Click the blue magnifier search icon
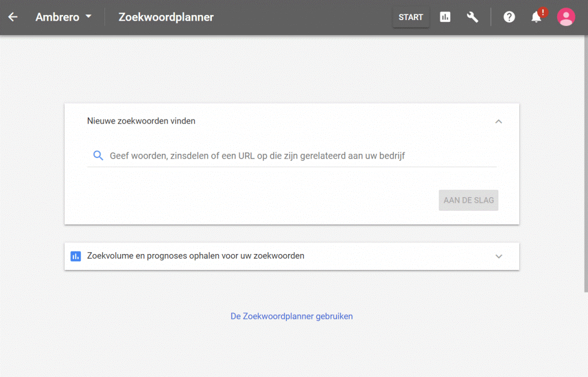Viewport: 588px width, 377px height. (x=98, y=156)
